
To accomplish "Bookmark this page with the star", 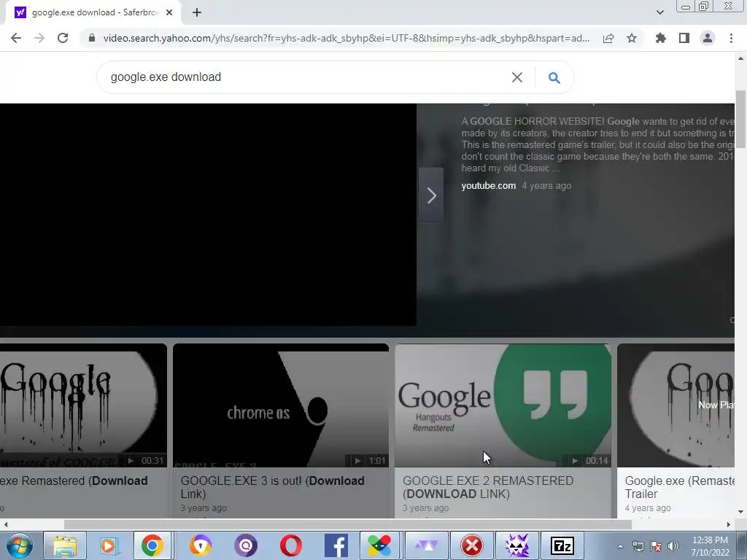I will [632, 38].
